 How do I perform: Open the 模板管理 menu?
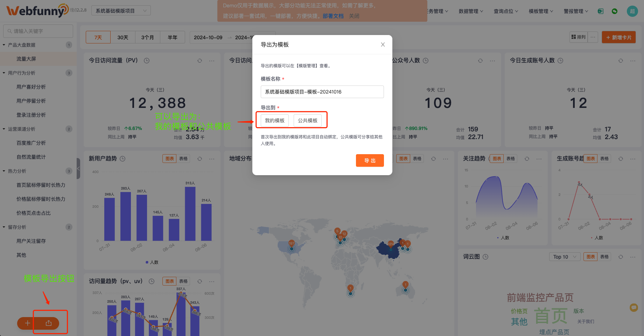(541, 11)
